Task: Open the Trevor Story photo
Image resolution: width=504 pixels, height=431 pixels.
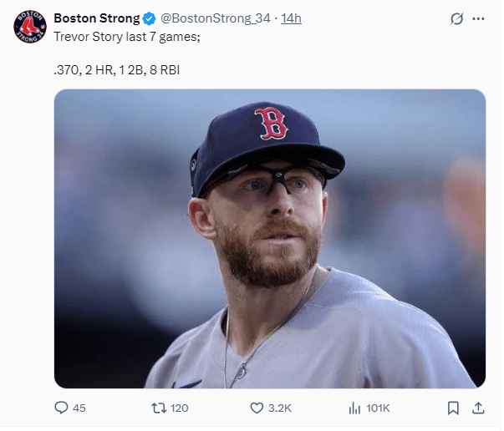Action: pos(269,239)
